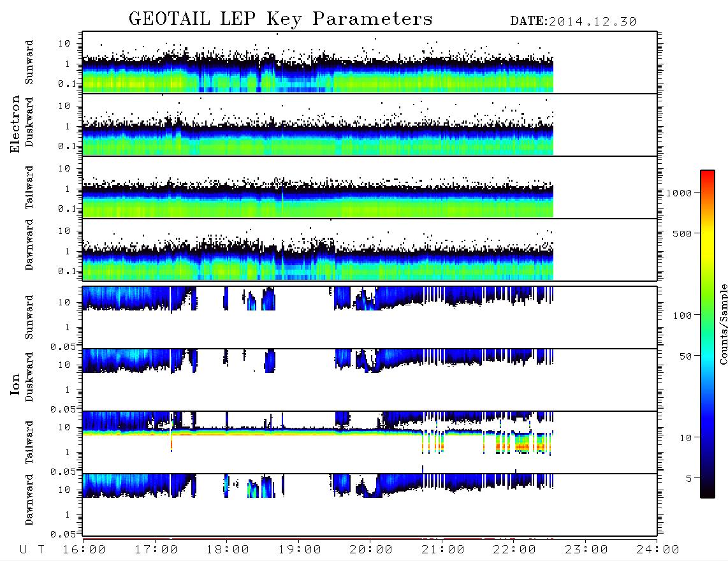
Task: Click the colorbar gradient scale
Action: point(708,334)
